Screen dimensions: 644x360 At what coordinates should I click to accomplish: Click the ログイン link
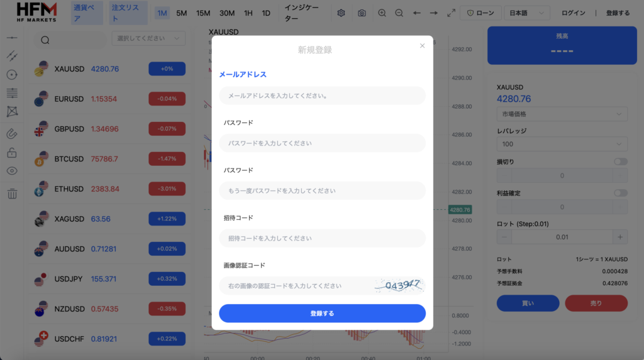click(574, 13)
